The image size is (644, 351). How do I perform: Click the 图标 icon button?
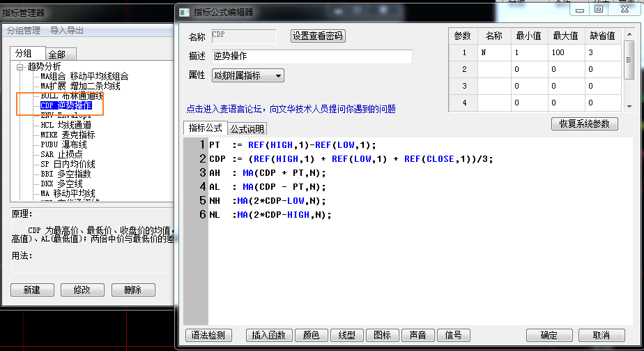point(383,336)
